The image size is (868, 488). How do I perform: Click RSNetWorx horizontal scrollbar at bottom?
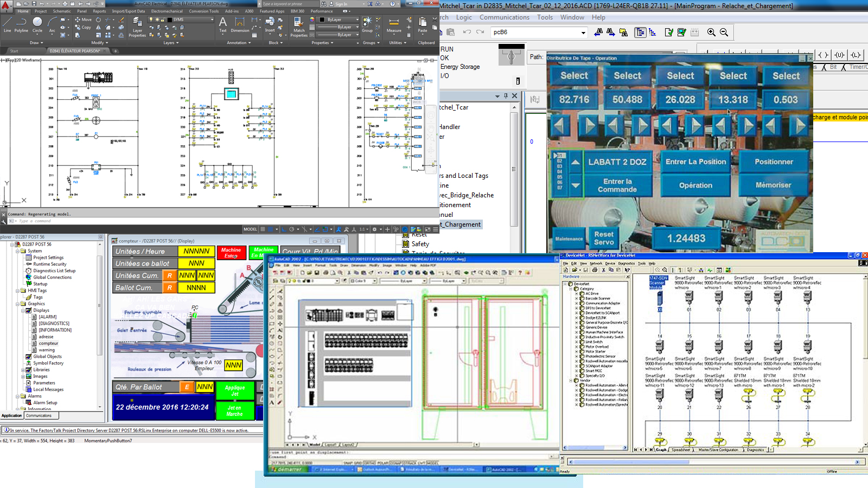point(716,462)
